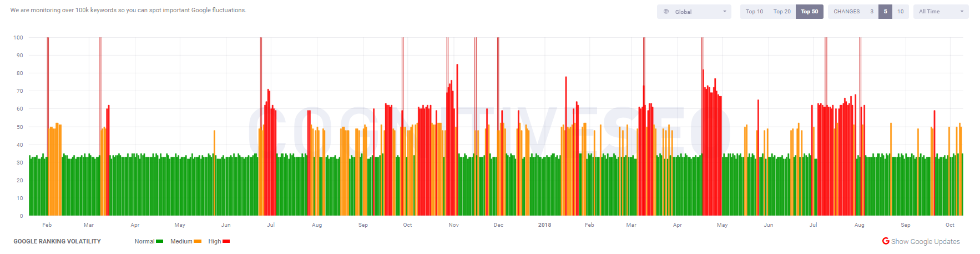The image size is (980, 254).
Task: Click the green Normal legend swatch
Action: [160, 241]
